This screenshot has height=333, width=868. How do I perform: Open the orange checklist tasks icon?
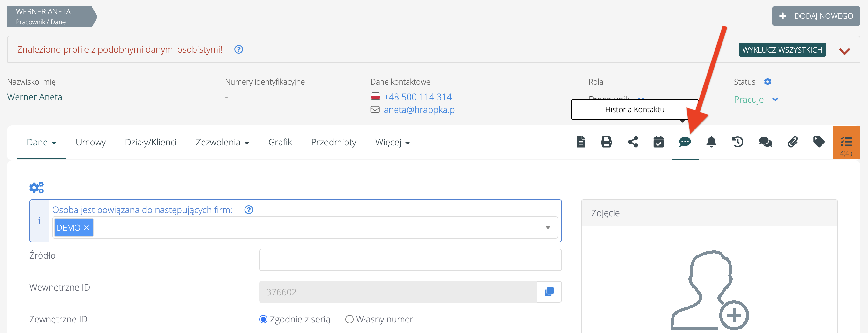(846, 142)
